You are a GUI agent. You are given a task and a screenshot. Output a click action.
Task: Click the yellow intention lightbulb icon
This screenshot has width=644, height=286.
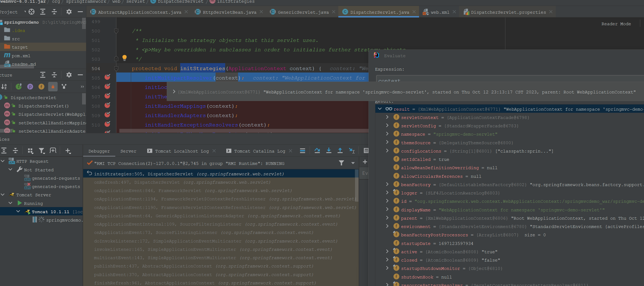[x=124, y=58]
